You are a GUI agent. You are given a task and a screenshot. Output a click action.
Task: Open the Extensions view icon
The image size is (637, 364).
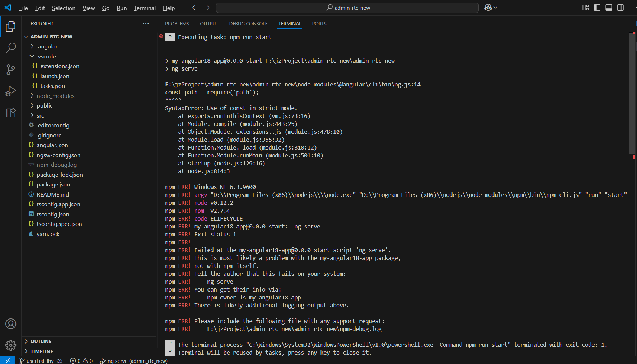[11, 113]
